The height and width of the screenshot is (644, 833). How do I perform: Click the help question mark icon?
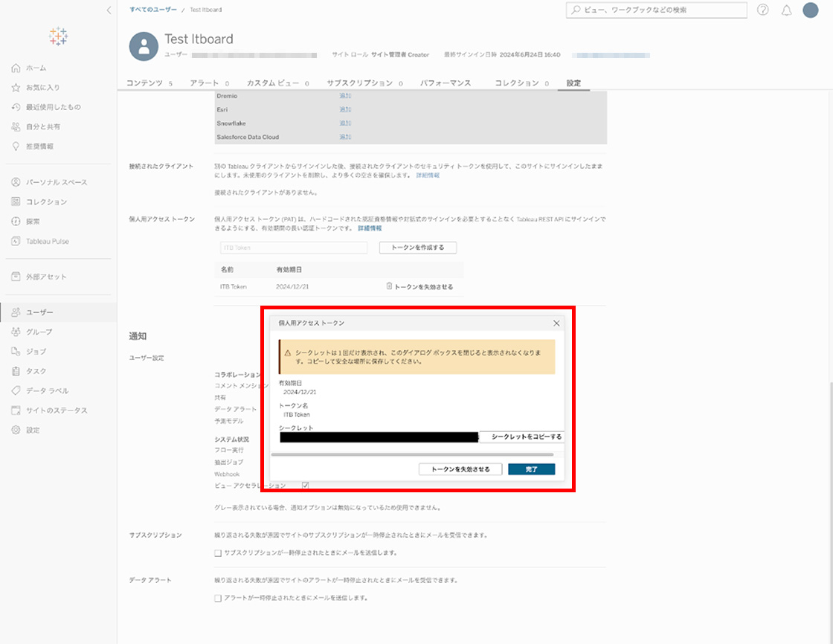762,10
